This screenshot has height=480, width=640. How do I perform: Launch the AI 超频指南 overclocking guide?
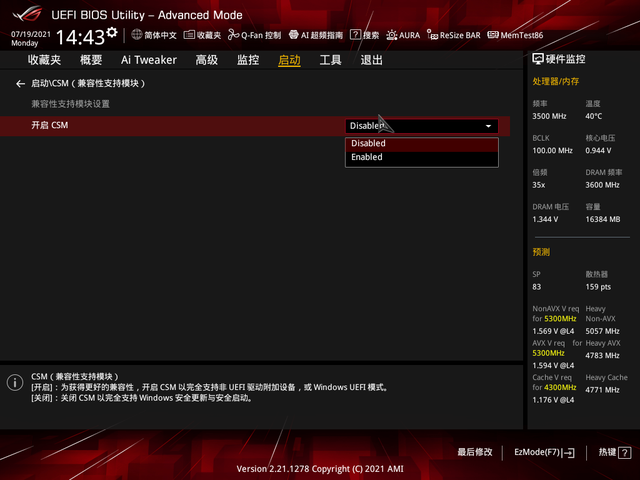tap(293, 35)
